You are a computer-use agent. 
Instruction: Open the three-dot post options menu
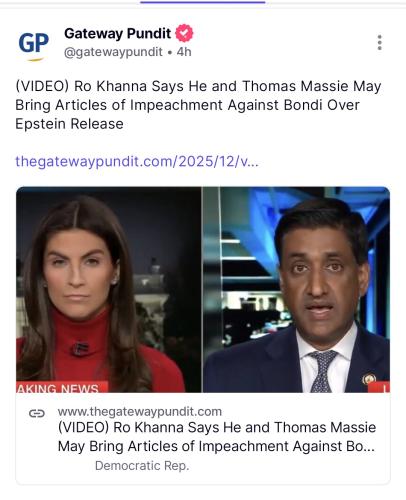pyautogui.click(x=379, y=43)
